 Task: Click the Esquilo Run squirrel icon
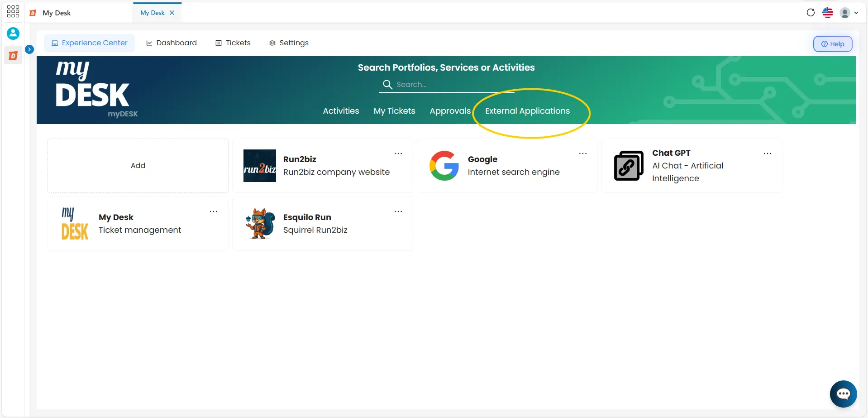point(260,224)
